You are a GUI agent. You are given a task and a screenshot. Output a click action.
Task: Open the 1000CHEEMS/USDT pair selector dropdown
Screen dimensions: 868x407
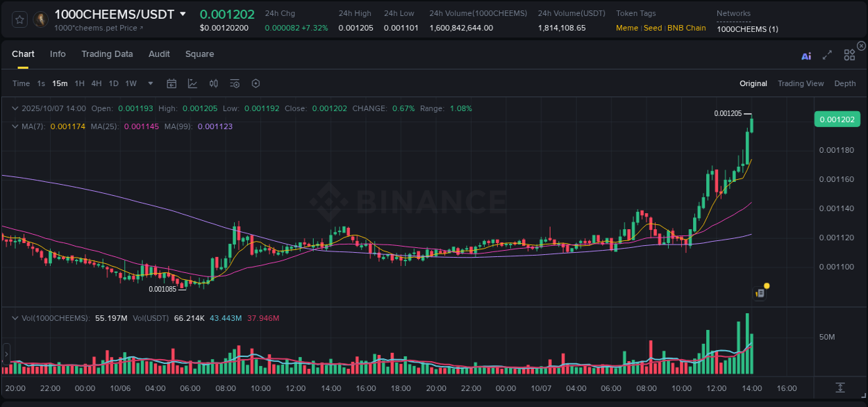tap(183, 14)
